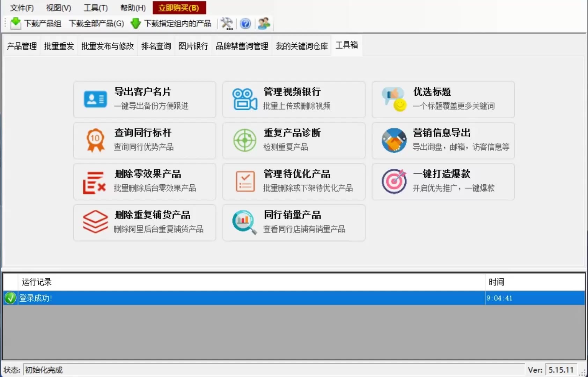This screenshot has height=377, width=588.
Task: Click the green check icon beside 登录成功
Action: point(10,298)
